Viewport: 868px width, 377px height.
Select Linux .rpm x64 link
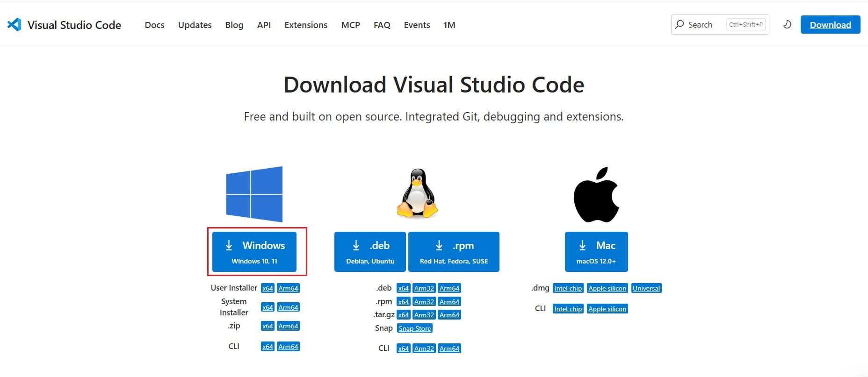[x=403, y=302]
